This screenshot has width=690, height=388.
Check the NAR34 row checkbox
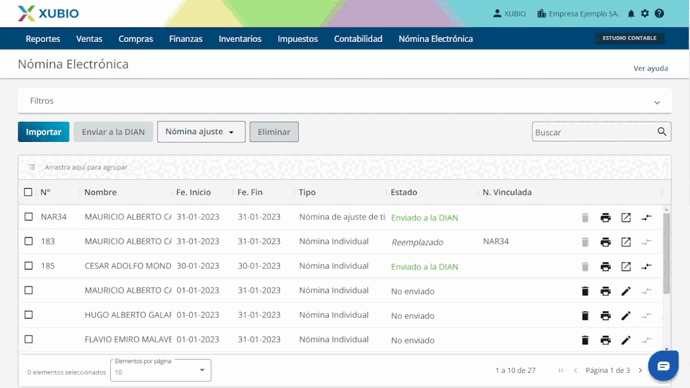tap(29, 217)
